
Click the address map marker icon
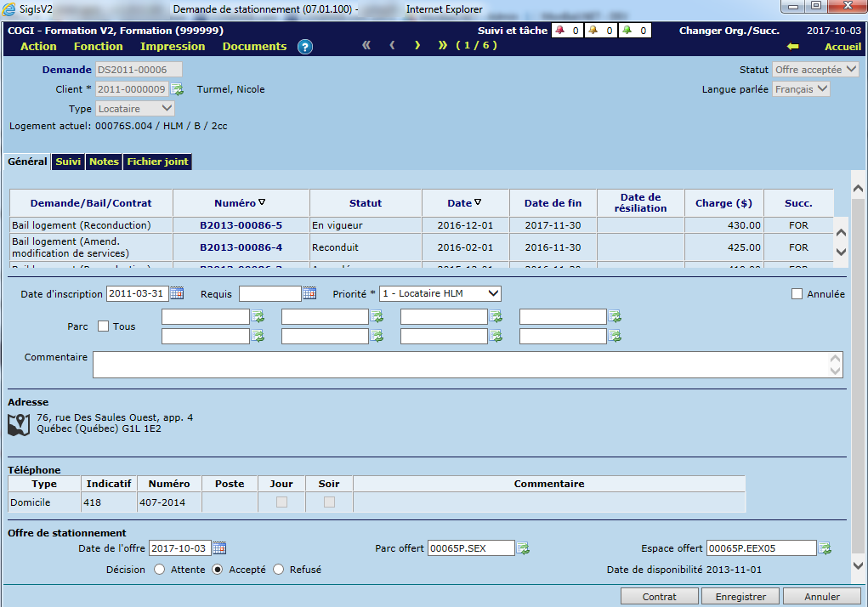(19, 424)
